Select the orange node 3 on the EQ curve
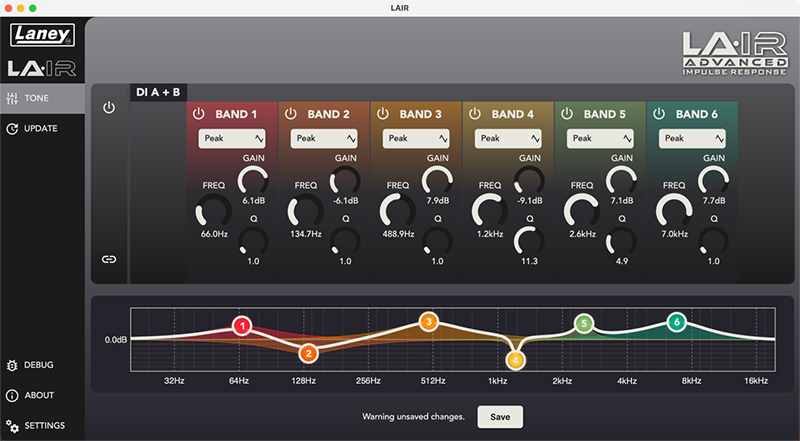800x441 pixels. (428, 321)
